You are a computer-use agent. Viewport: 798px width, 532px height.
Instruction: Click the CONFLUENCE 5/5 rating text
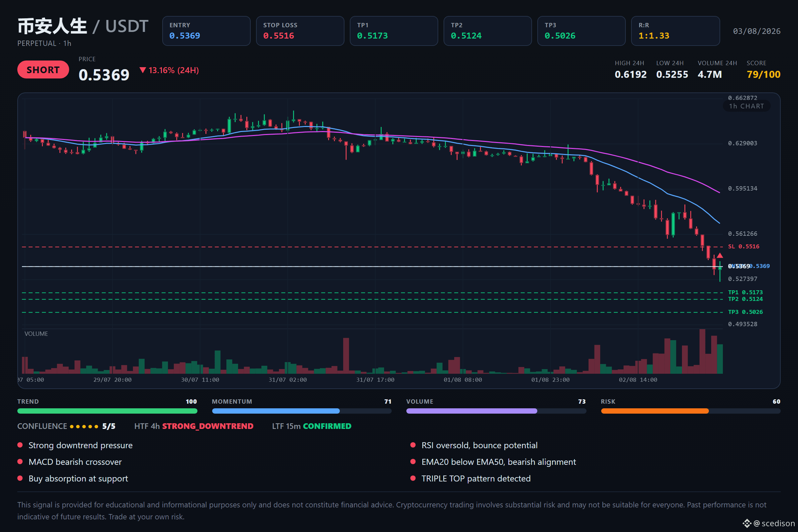[66, 427]
